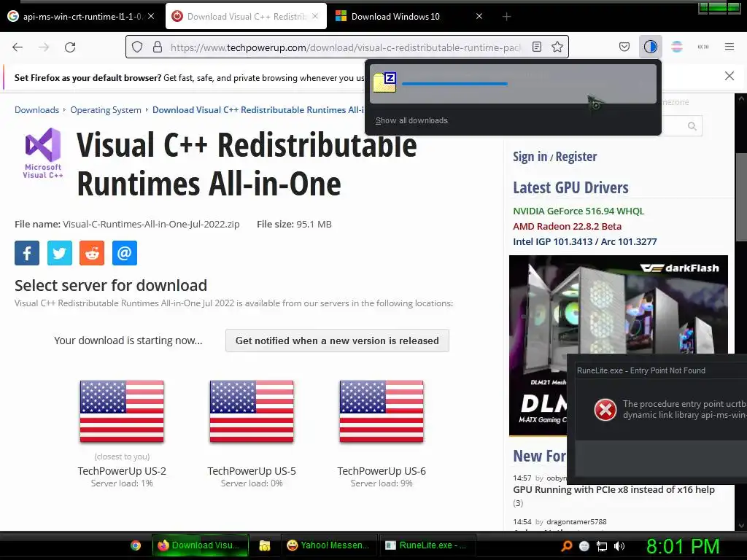The width and height of the screenshot is (747, 560).
Task: Click the URL address bar
Action: tap(345, 47)
